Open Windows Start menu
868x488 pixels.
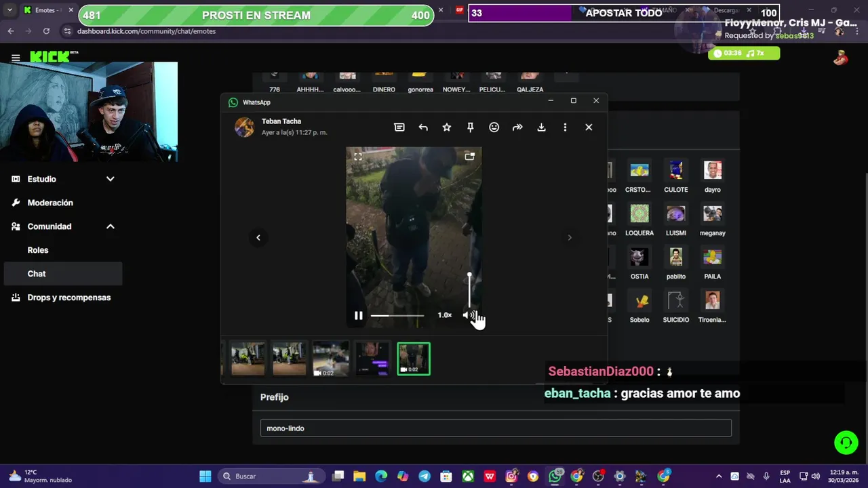tap(205, 476)
